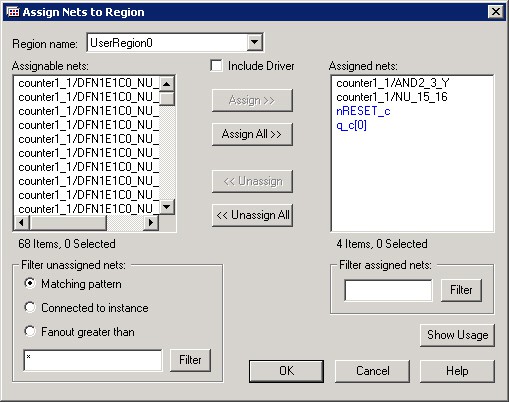The height and width of the screenshot is (402, 509).
Task: Confirm with the OK button
Action: click(286, 371)
